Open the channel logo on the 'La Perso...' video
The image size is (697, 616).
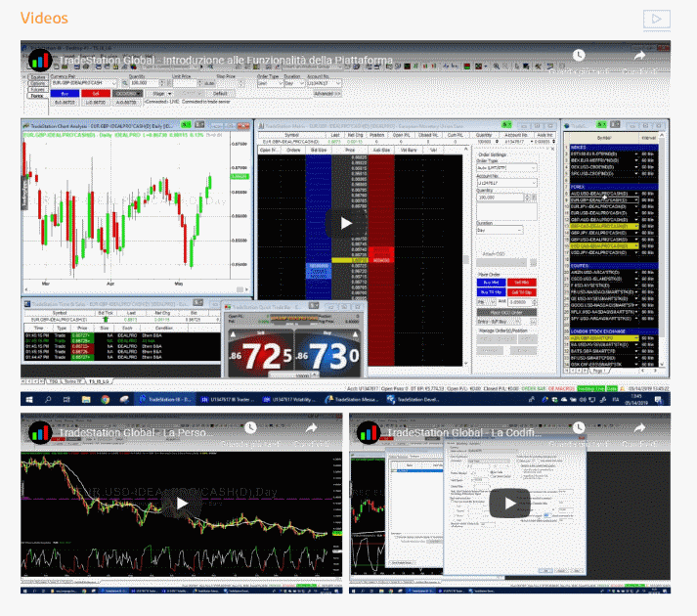click(x=40, y=432)
